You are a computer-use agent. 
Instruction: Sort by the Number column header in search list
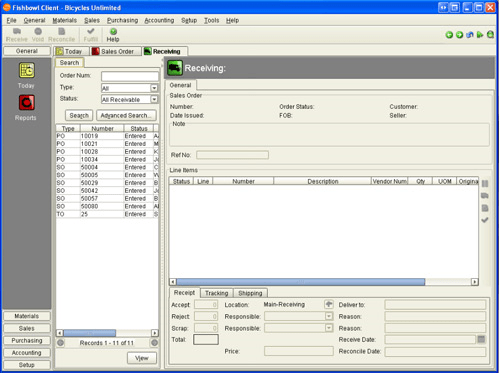[102, 128]
